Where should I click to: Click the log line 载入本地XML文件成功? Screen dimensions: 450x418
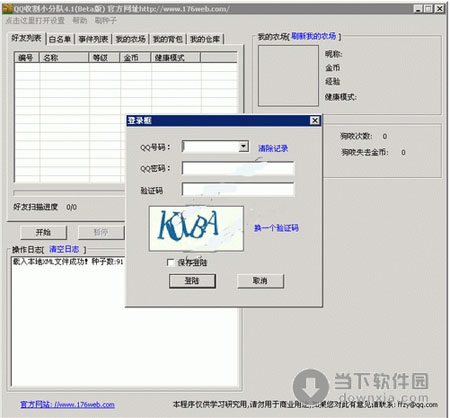tap(68, 262)
